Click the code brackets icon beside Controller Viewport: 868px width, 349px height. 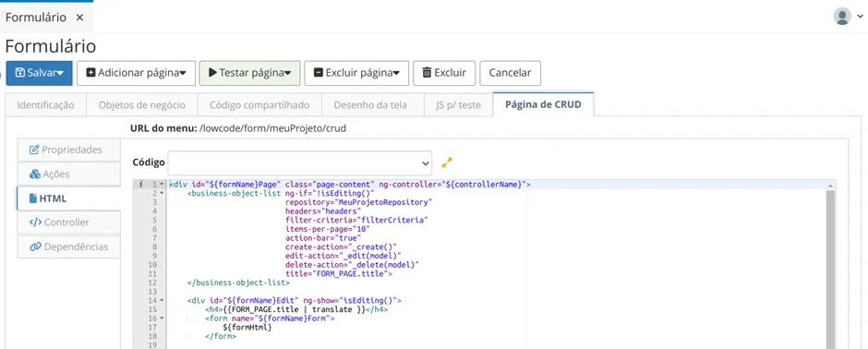pos(35,223)
